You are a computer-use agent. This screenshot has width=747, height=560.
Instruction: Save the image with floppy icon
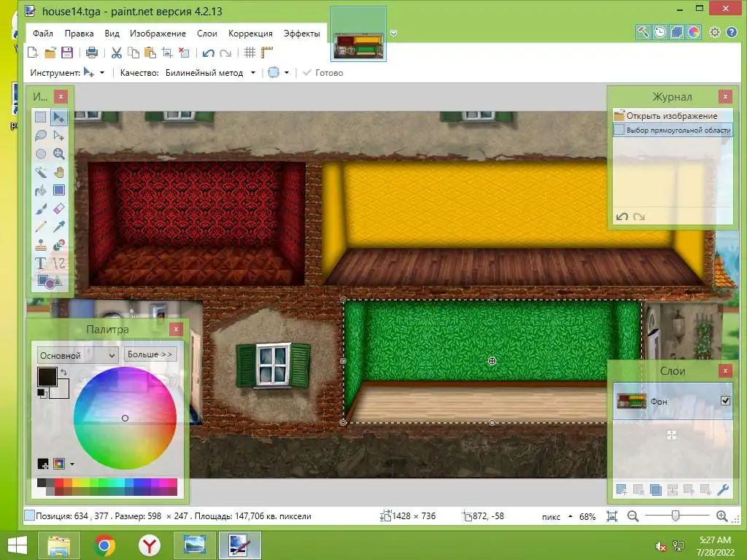pyautogui.click(x=66, y=52)
